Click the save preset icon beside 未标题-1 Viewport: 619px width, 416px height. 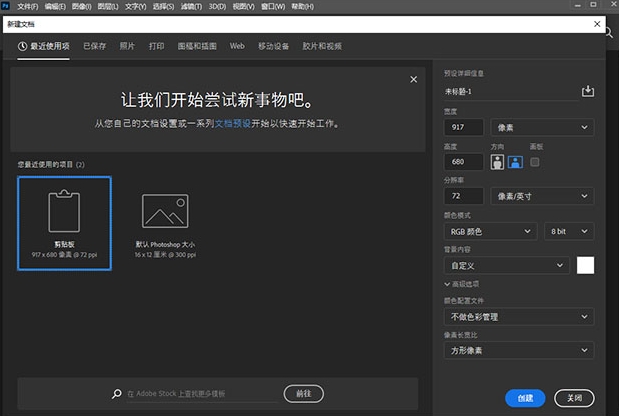point(588,91)
